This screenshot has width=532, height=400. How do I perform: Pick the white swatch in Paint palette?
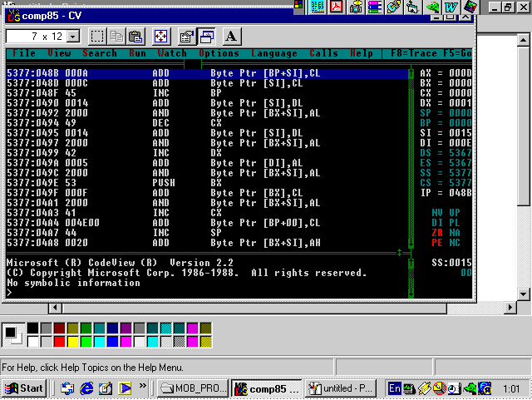click(33, 342)
